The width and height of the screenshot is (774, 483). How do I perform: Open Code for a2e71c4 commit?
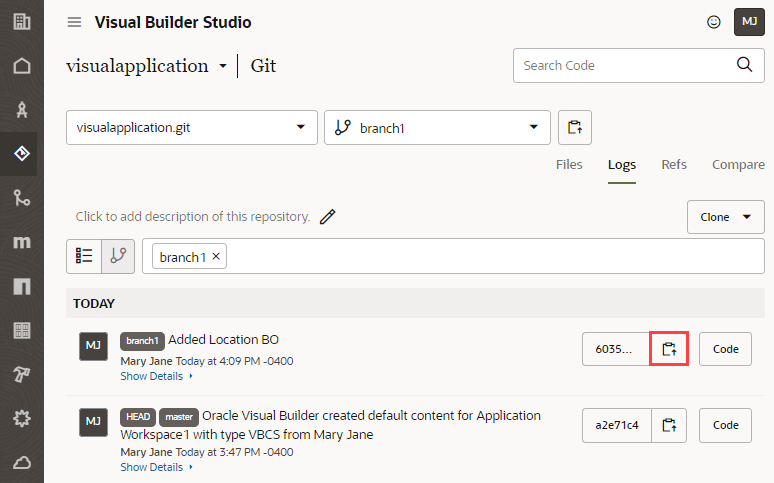point(725,425)
